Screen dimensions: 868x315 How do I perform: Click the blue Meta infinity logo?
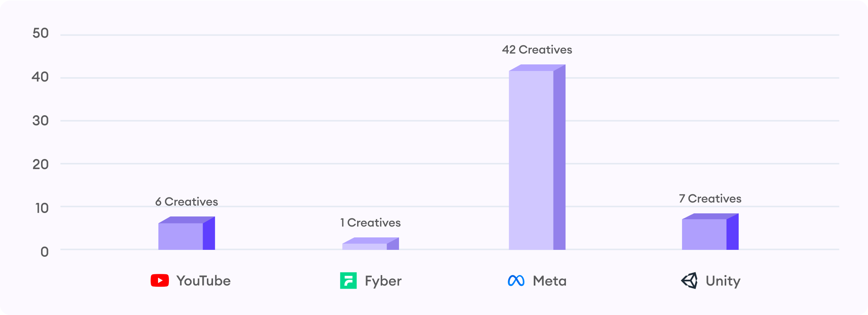516,280
